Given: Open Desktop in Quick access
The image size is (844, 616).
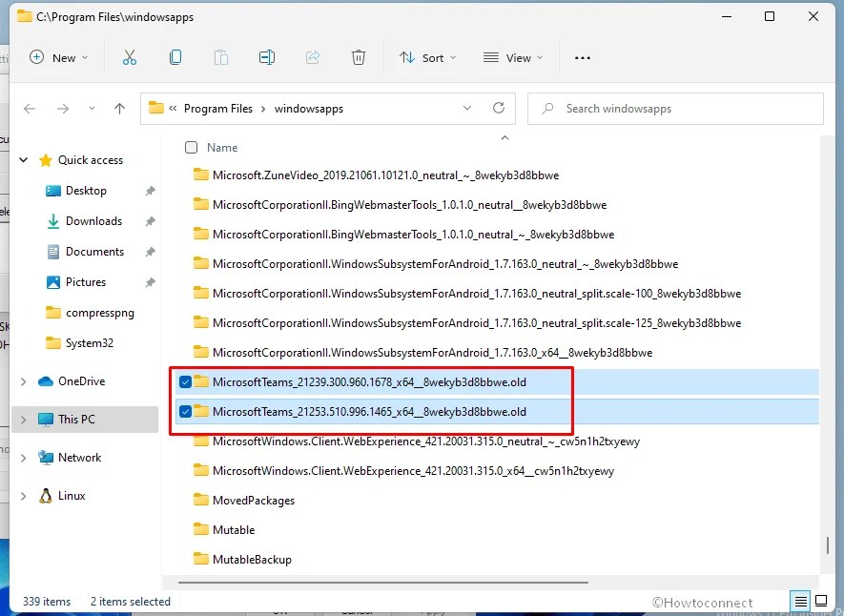Looking at the screenshot, I should click(86, 191).
